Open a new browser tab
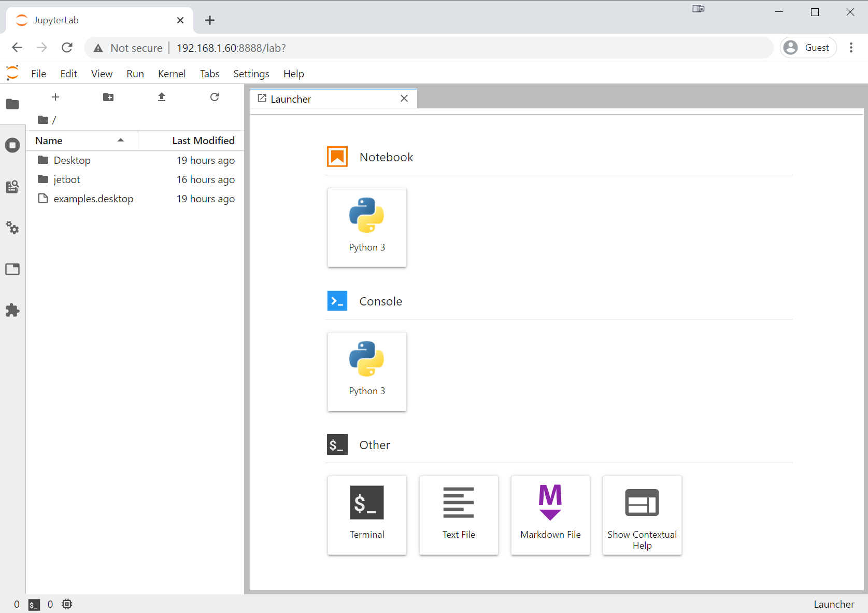 click(209, 20)
